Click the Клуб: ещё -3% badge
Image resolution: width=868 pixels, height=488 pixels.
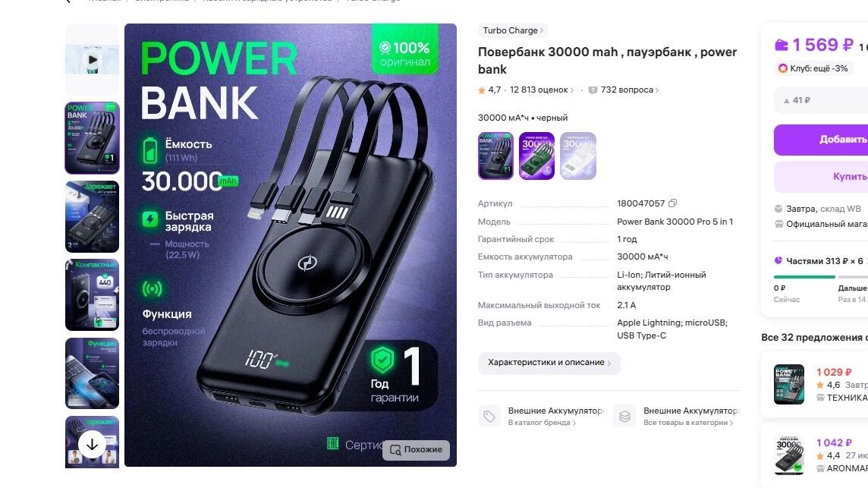(x=813, y=69)
